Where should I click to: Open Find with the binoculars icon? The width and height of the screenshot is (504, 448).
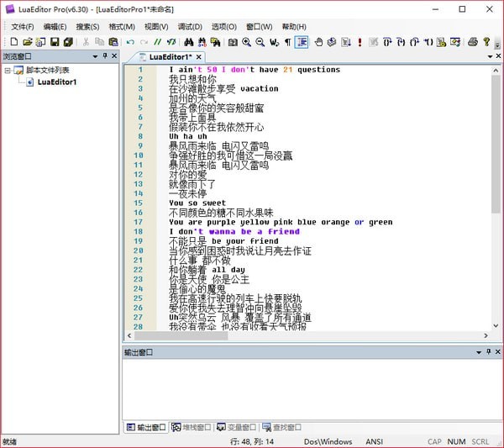tap(188, 41)
